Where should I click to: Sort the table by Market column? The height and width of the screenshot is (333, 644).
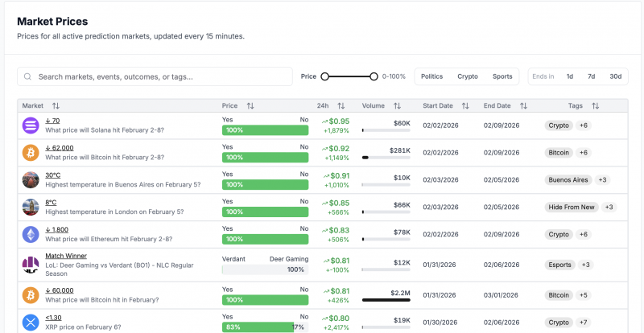click(x=56, y=106)
